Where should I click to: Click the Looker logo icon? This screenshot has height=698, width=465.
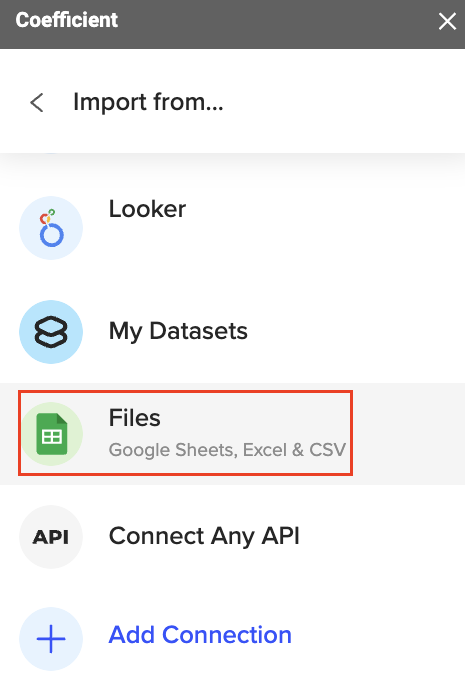point(51,228)
